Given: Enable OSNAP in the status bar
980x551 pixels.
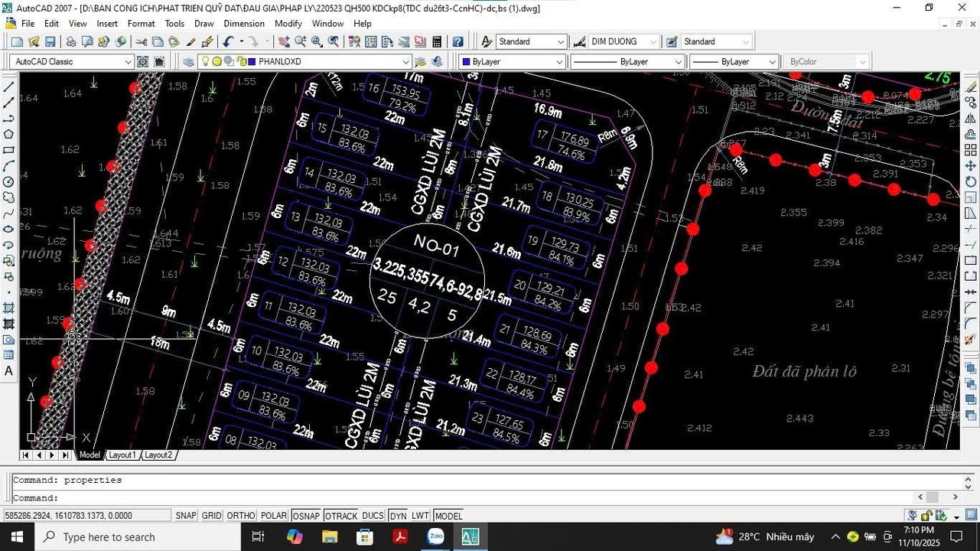Looking at the screenshot, I should 306,515.
